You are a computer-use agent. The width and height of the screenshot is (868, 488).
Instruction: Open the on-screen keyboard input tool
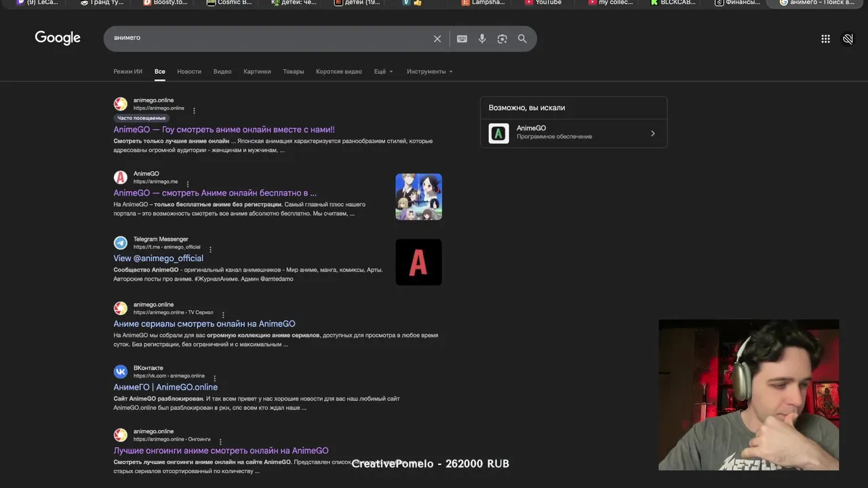click(x=462, y=39)
